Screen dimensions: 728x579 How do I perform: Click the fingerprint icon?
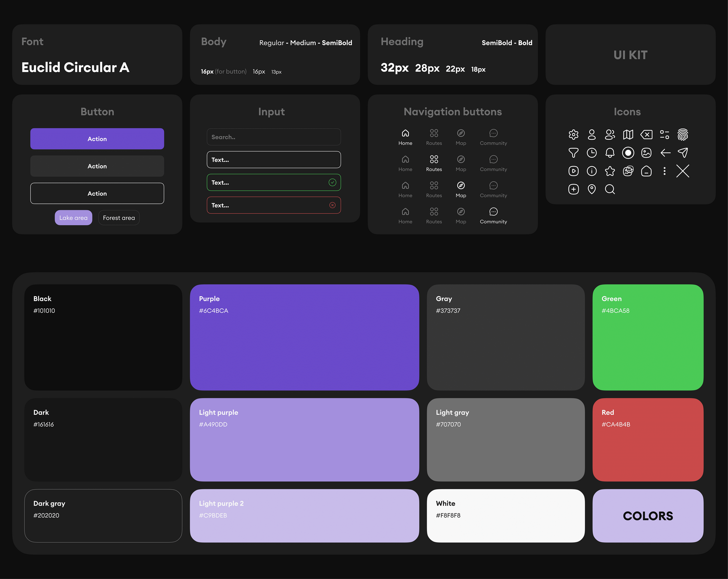pos(682,134)
